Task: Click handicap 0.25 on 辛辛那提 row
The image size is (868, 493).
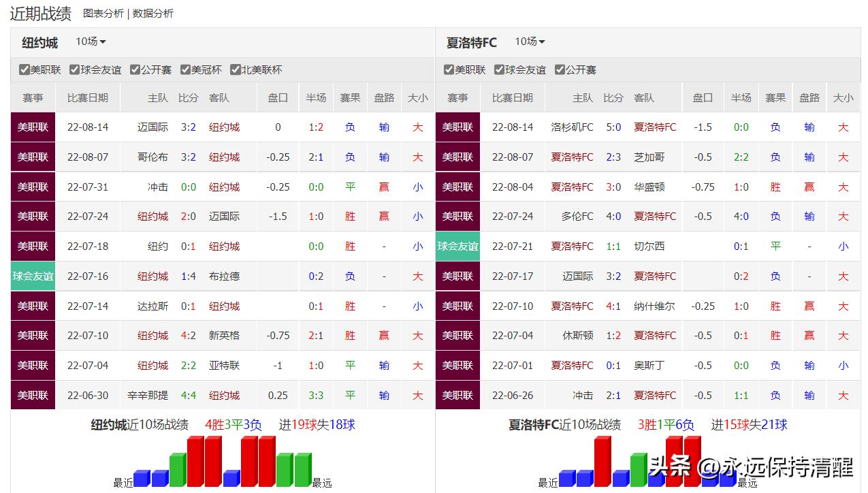Action: coord(278,396)
